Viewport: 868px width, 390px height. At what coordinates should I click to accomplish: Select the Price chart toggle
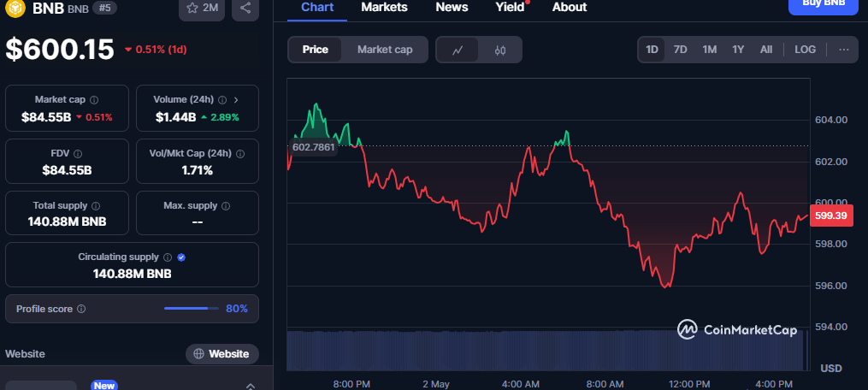315,50
